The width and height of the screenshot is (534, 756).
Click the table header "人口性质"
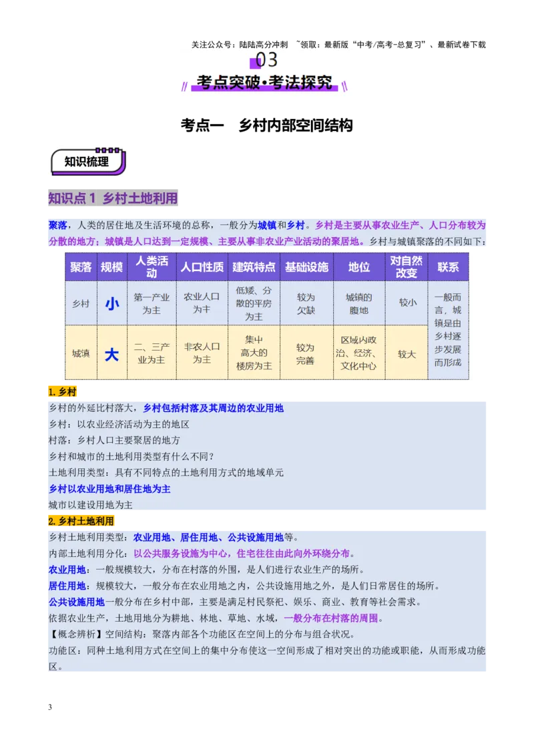tap(202, 266)
